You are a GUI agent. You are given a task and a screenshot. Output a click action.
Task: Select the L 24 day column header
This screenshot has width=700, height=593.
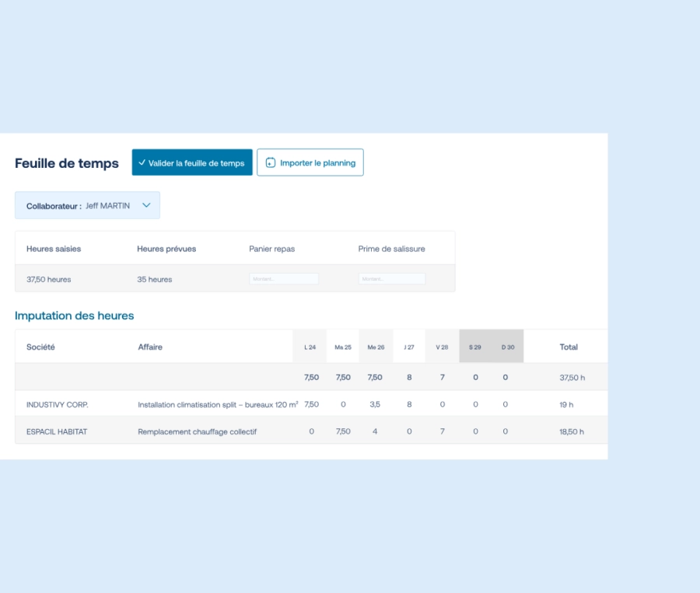(x=310, y=347)
